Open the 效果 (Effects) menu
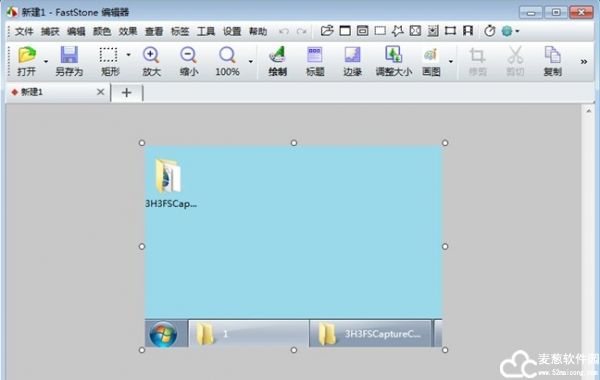 [x=128, y=31]
